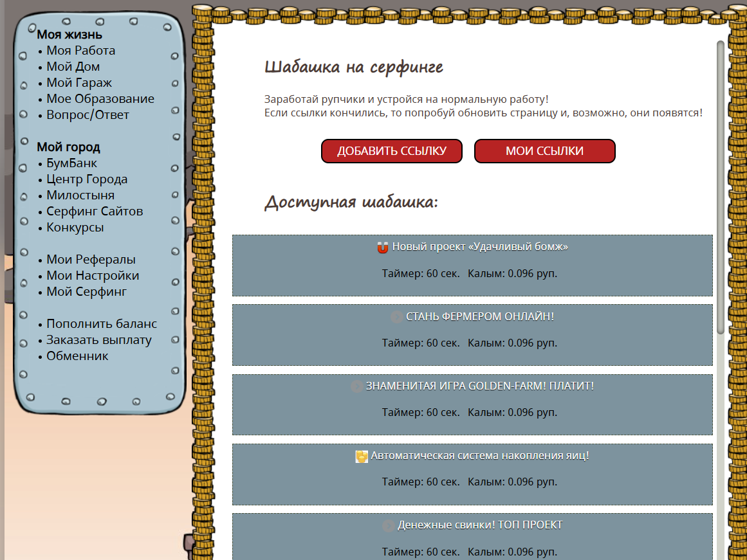The height and width of the screenshot is (560, 747).
Task: Click the Моя жизнь sidebar heading
Action: (x=69, y=35)
